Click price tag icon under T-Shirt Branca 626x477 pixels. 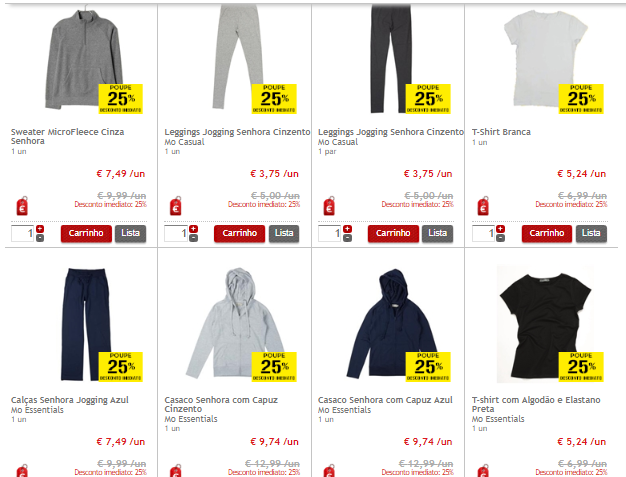(x=483, y=206)
